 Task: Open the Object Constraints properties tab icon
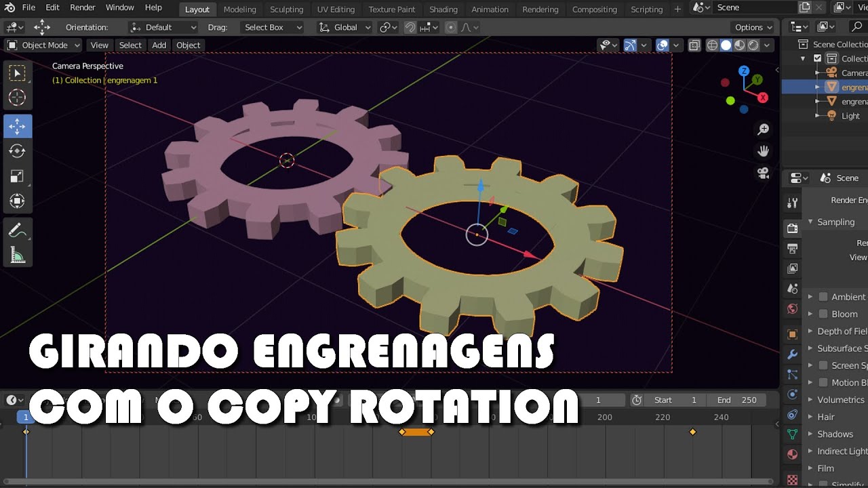coord(792,414)
